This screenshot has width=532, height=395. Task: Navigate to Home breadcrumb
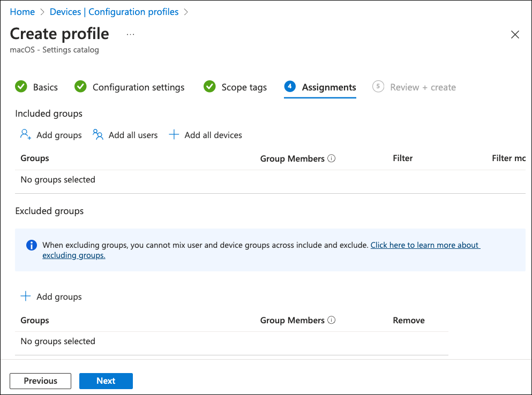pyautogui.click(x=22, y=12)
